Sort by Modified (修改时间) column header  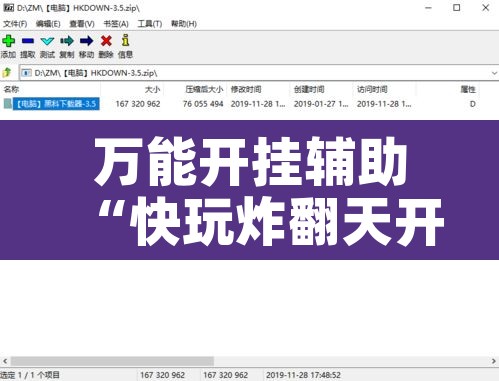click(x=258, y=89)
